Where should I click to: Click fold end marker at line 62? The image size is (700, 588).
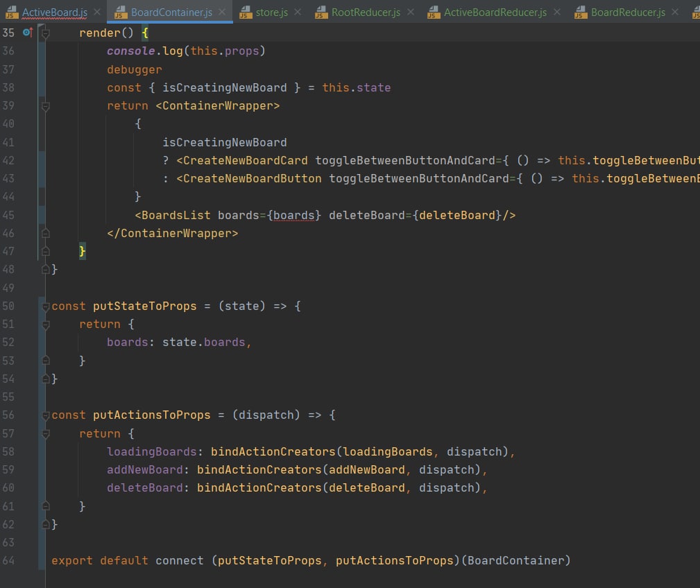pos(46,525)
